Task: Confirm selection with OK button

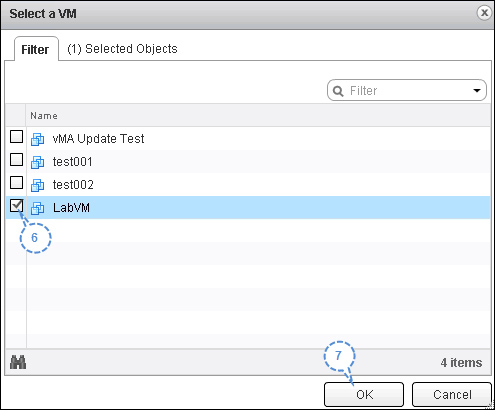Action: pos(364,394)
